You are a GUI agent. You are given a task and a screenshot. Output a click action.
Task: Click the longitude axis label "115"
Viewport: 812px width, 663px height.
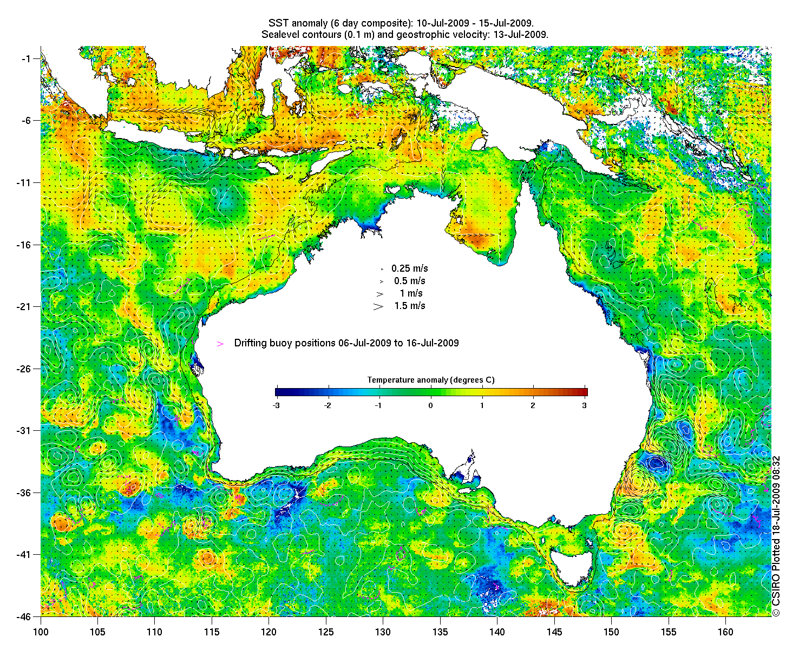click(x=212, y=632)
